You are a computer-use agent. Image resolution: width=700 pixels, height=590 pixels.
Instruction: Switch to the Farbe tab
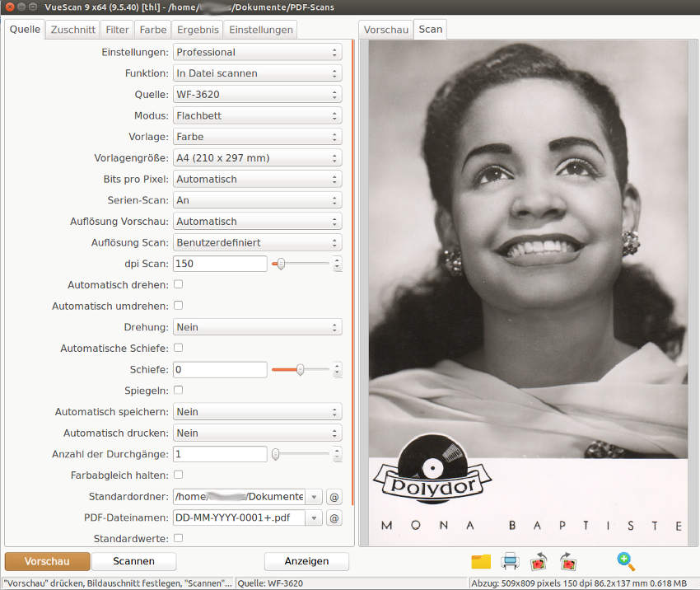153,30
